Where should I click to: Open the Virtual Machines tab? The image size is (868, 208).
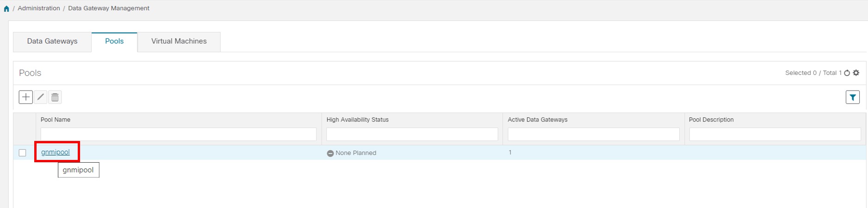coord(179,42)
